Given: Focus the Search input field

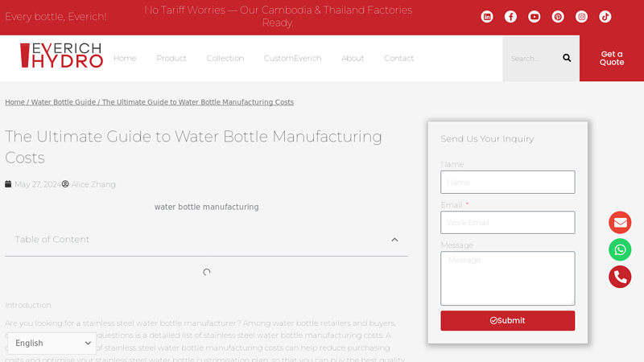Looking at the screenshot, I should (532, 58).
